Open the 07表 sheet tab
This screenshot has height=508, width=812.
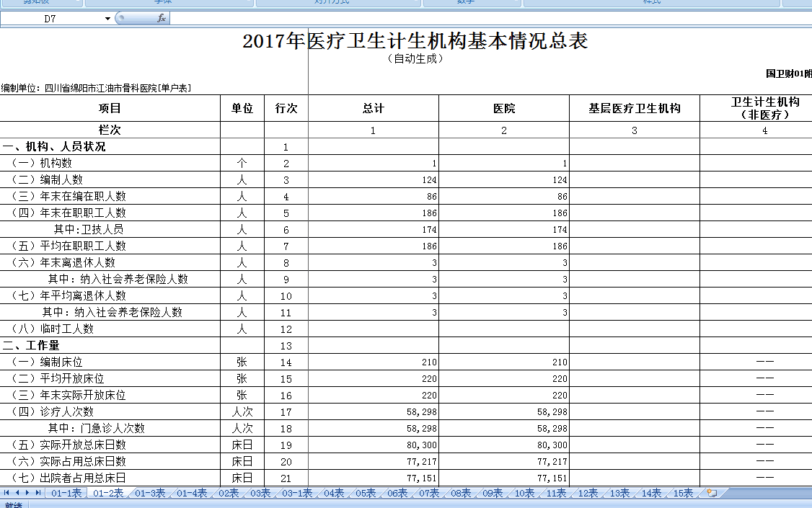429,493
